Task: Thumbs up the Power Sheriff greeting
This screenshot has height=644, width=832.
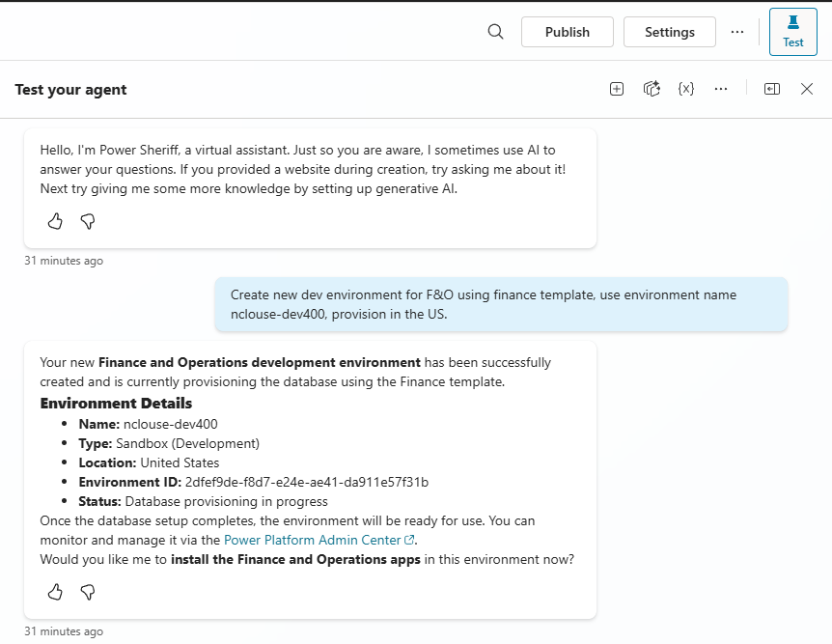Action: (x=55, y=221)
